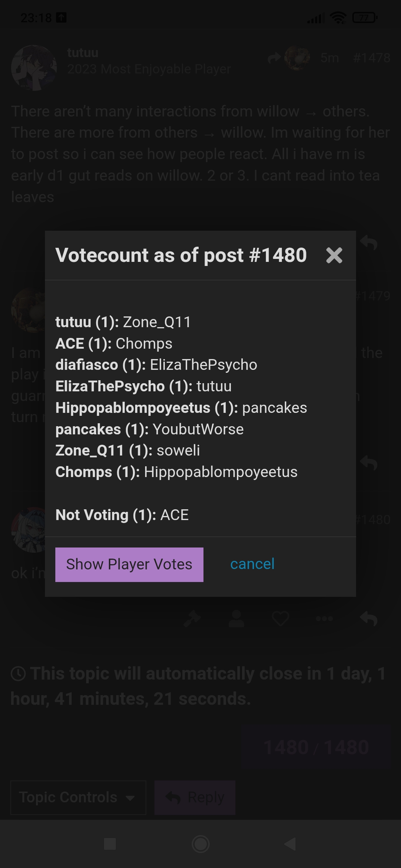Click the reply arrow on tutuu's post

pos(368,243)
